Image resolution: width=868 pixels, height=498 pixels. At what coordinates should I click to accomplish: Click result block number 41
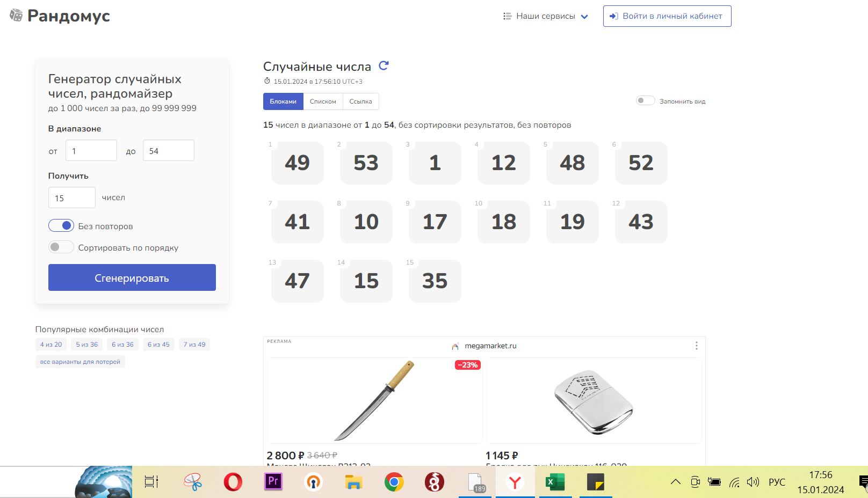coord(298,222)
